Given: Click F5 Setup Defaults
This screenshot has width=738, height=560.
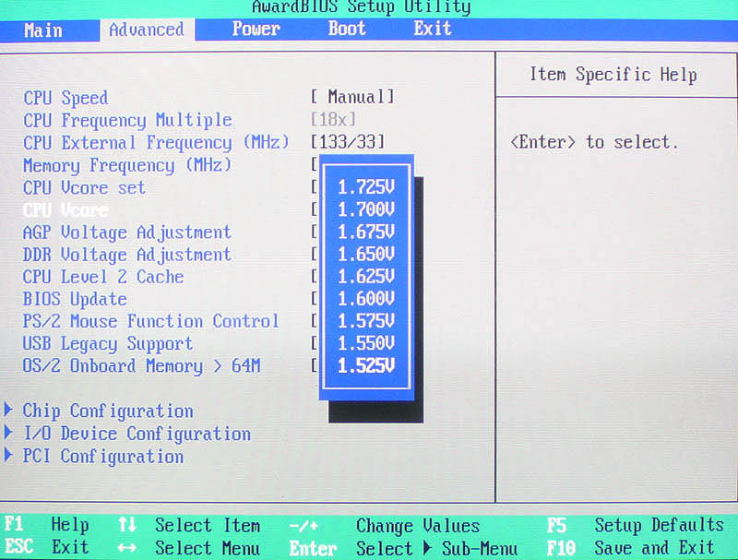Looking at the screenshot, I should pyautogui.click(x=637, y=525).
